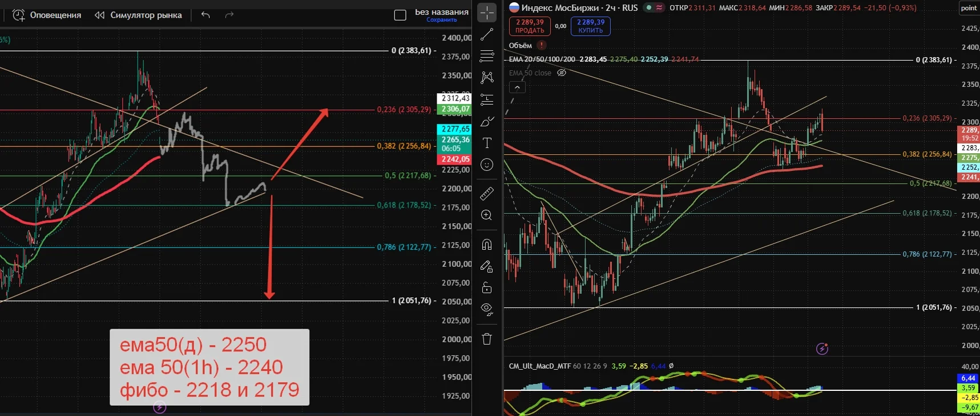Collapse the indicator legend with chevron
Screen dimensions: 980x416
point(517,87)
